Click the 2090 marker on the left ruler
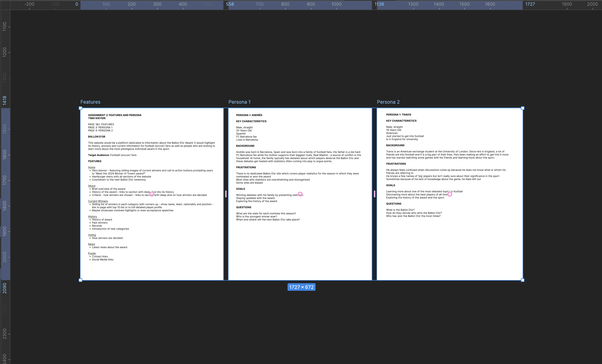The width and height of the screenshot is (602, 364). click(x=4, y=288)
